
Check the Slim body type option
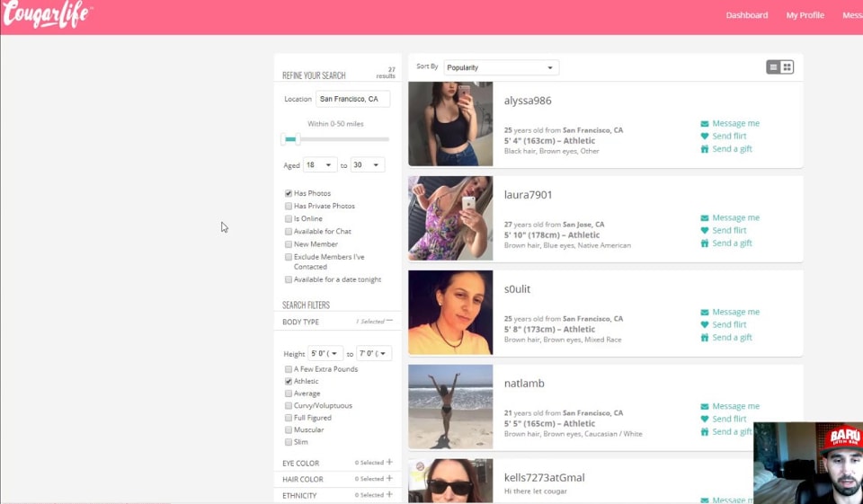tap(289, 442)
